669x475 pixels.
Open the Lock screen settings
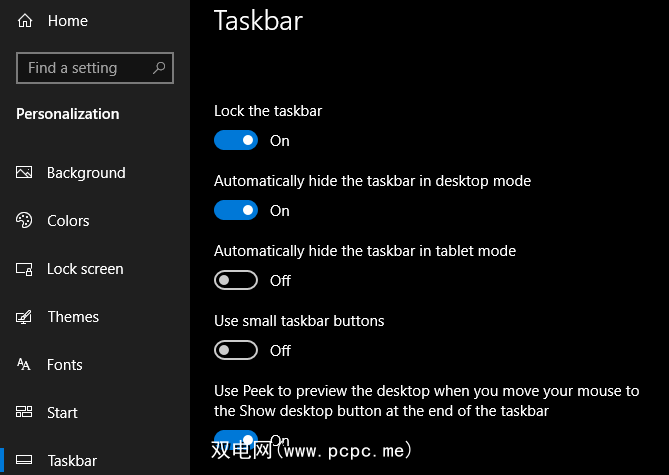pos(85,269)
